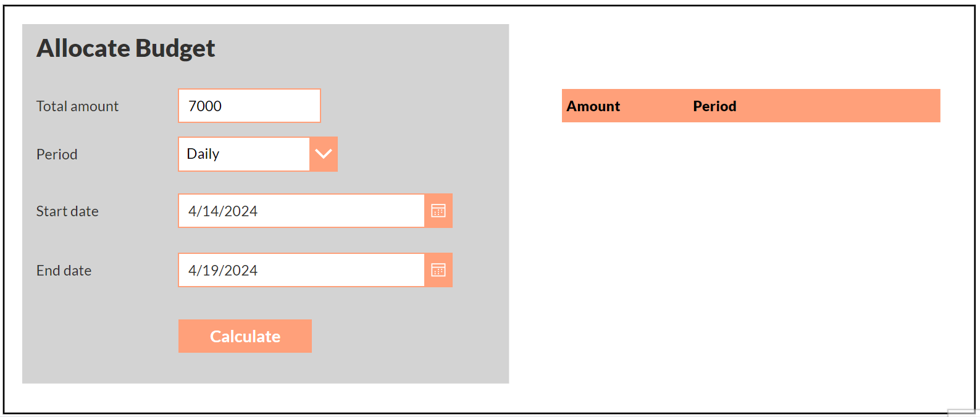Focus the Total amount field showing 7000
The height and width of the screenshot is (417, 980).
[x=249, y=106]
